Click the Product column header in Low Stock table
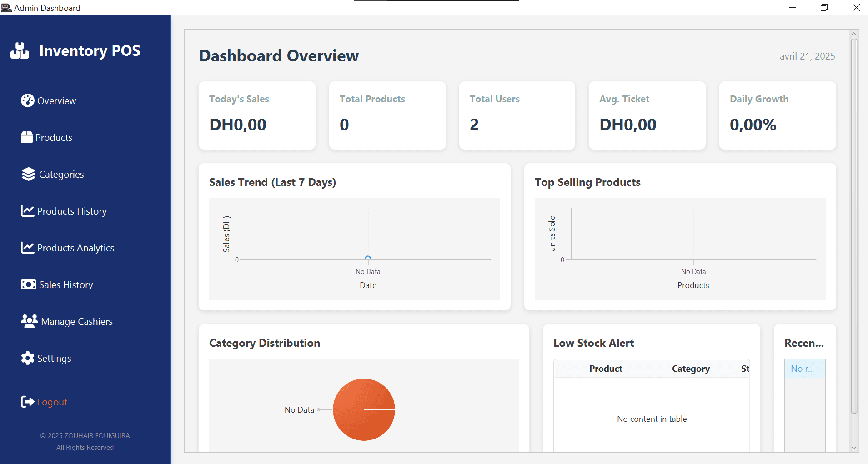Screen dimensions: 868x464 pyautogui.click(x=606, y=369)
